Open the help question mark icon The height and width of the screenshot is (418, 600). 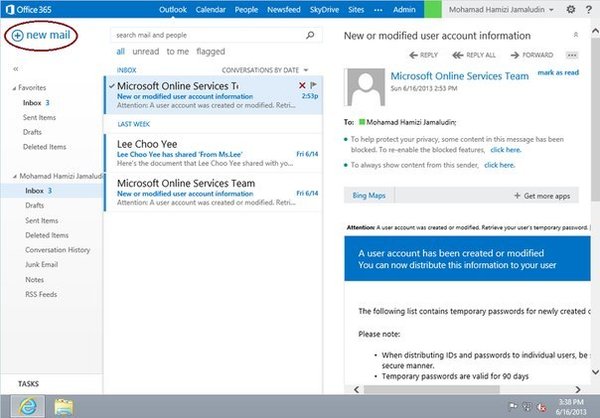(x=589, y=10)
